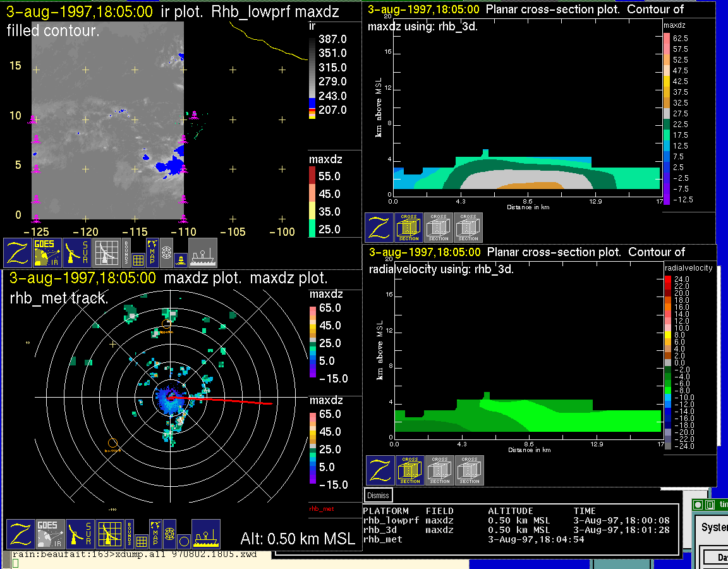Image resolution: width=728 pixels, height=569 pixels.
Task: Click the circle icon in the maxdz plot toolbar
Action: (183, 541)
